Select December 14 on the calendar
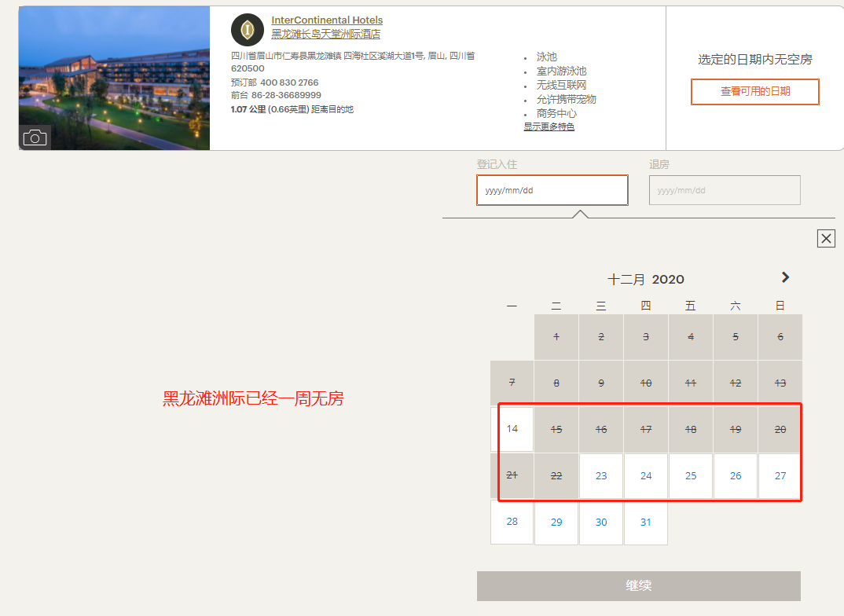 pos(511,429)
